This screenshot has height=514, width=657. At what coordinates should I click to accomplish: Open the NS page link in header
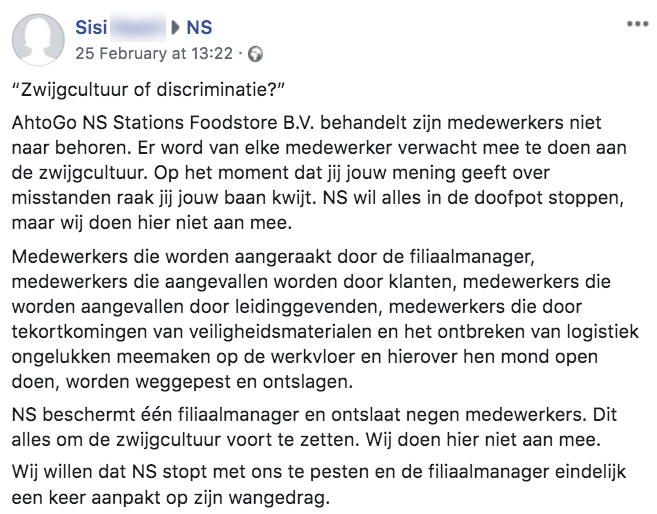click(x=200, y=26)
